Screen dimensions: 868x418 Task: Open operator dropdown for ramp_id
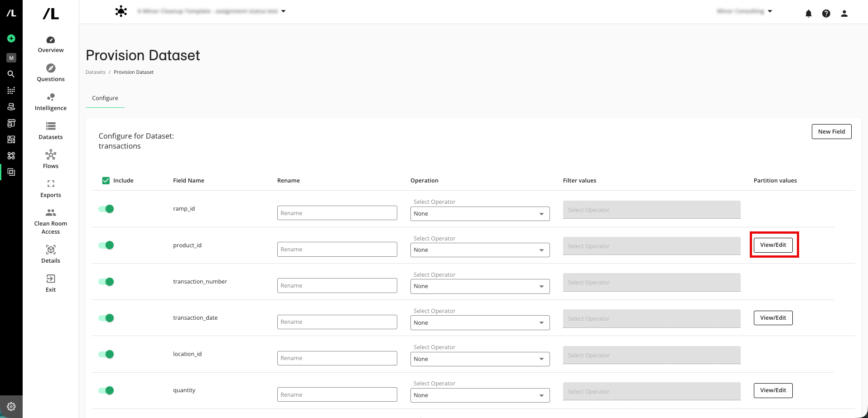point(480,214)
